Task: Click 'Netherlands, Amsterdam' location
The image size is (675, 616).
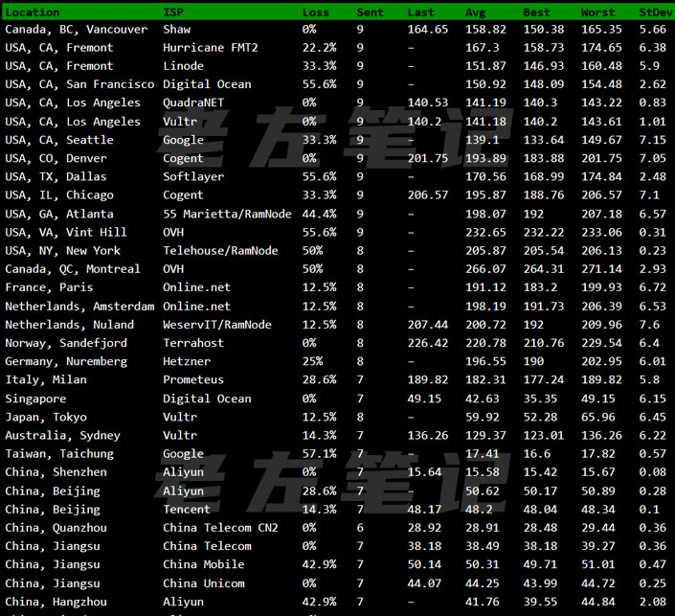Action: click(x=79, y=307)
